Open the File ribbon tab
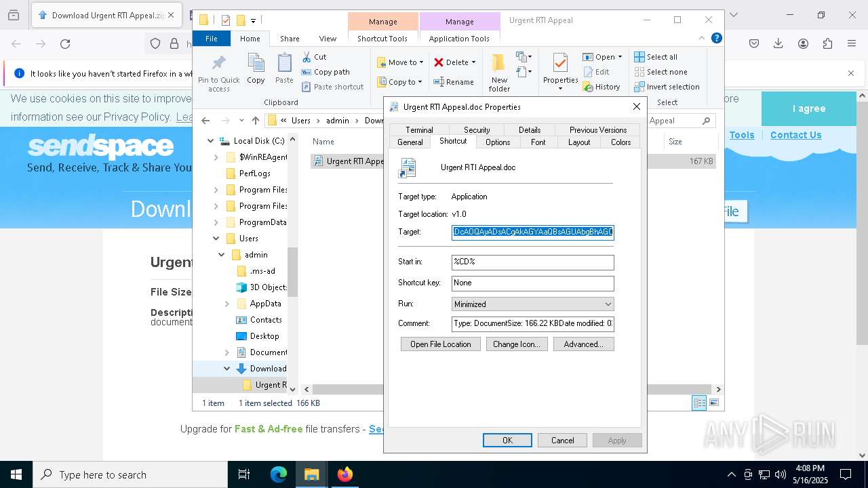Screen dimensions: 868x488 [x=212, y=39]
